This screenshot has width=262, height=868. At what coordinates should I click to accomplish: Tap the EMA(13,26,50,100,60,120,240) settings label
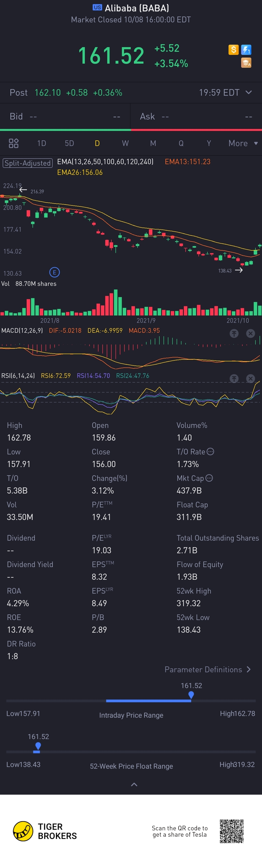[105, 162]
